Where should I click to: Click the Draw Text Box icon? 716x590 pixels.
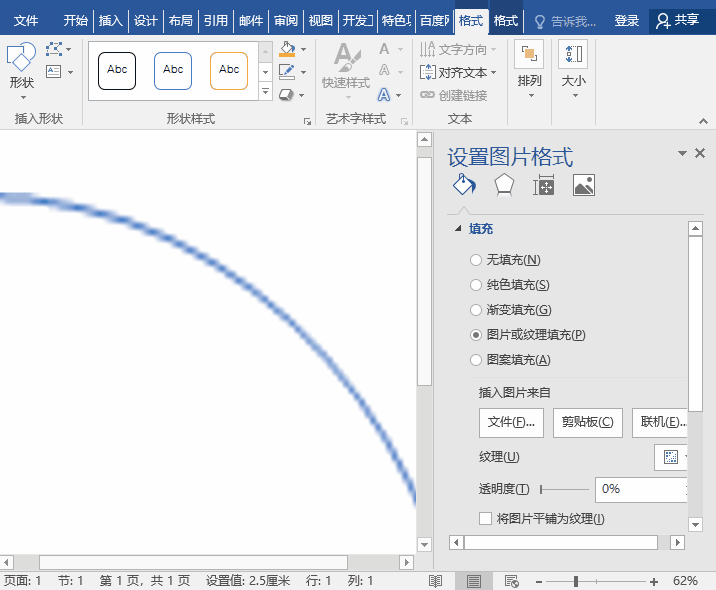pos(54,72)
